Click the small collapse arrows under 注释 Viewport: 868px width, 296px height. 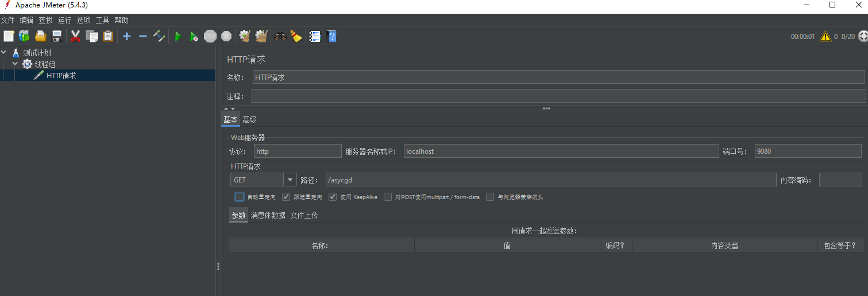point(229,108)
